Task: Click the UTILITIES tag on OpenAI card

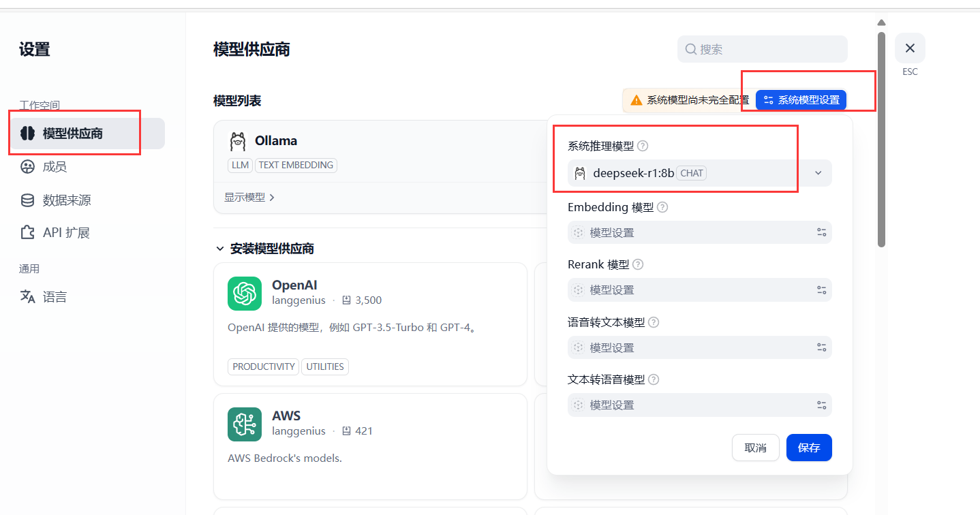Action: [325, 366]
